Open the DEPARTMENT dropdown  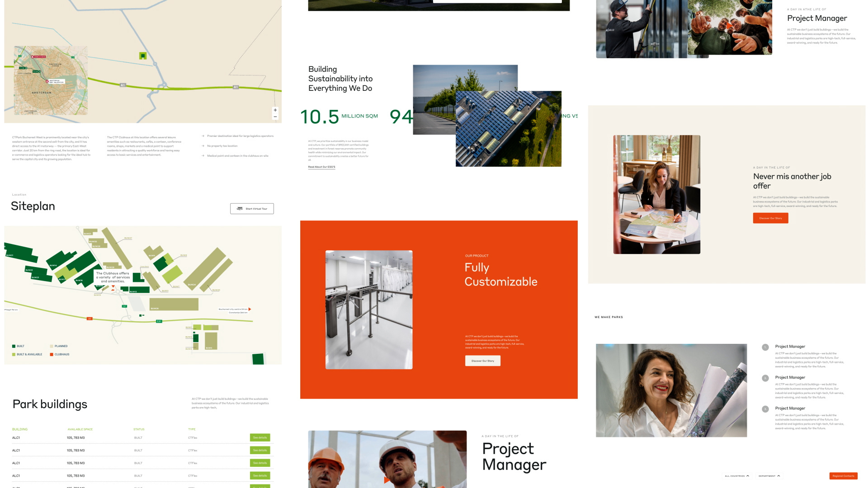(x=769, y=476)
